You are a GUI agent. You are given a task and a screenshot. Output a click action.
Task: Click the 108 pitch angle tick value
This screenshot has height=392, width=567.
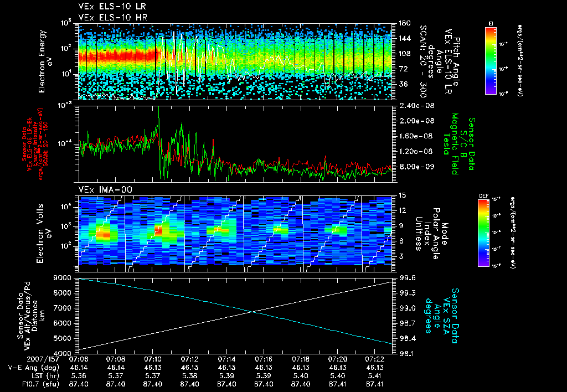[405, 54]
